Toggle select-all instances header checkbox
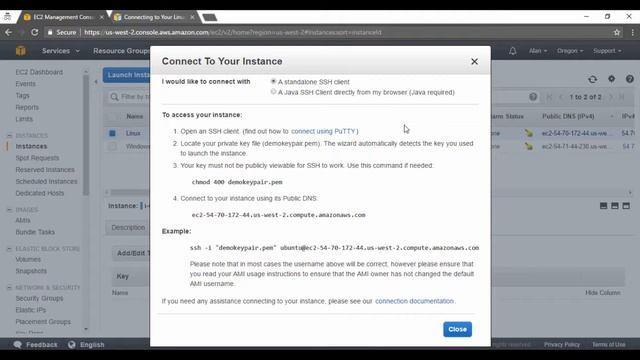The image size is (640, 360). [112, 117]
